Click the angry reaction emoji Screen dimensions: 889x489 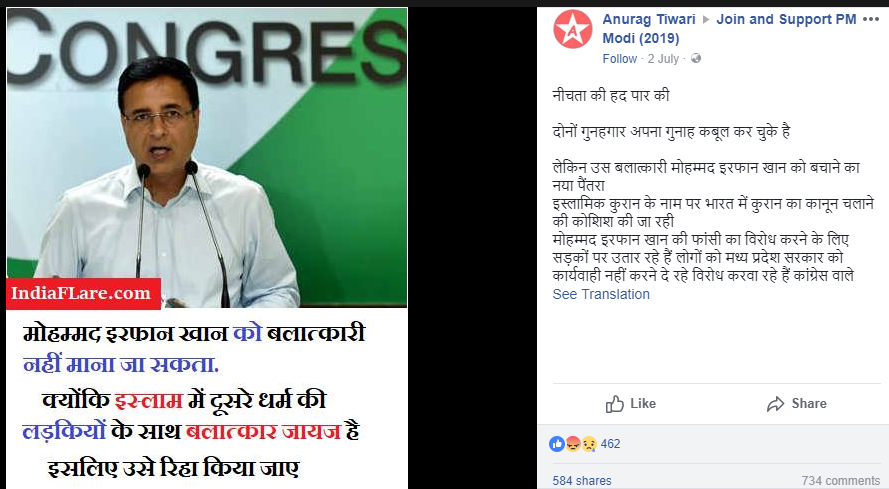(x=573, y=444)
